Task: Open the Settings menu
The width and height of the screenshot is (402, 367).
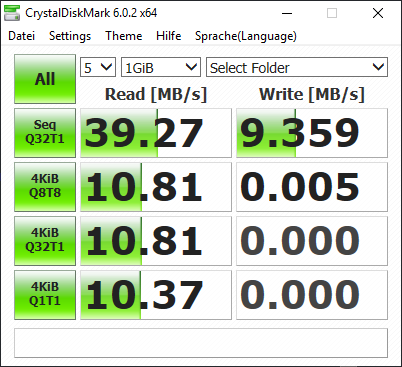Action: coord(70,36)
